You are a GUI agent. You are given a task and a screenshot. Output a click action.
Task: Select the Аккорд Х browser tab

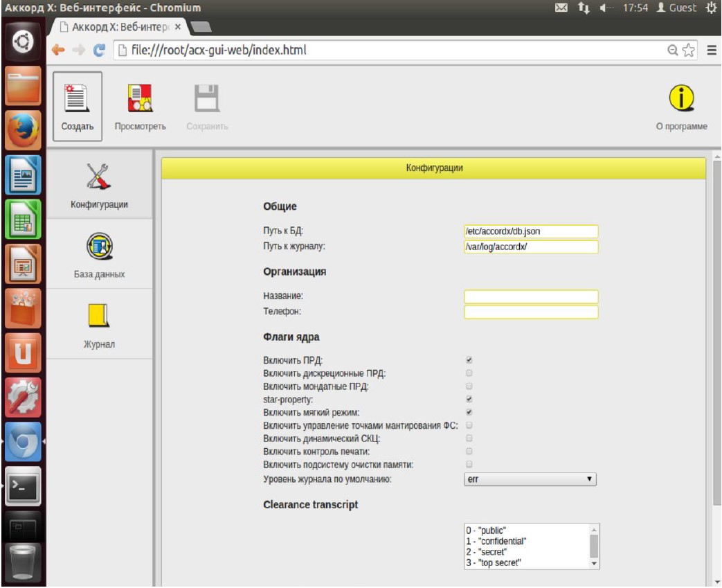pos(119,27)
